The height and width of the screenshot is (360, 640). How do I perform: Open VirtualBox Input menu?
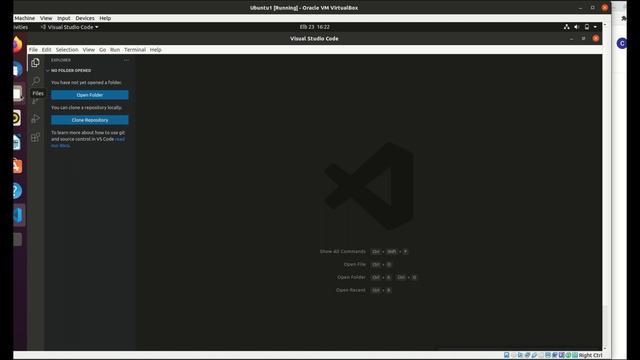[x=64, y=18]
